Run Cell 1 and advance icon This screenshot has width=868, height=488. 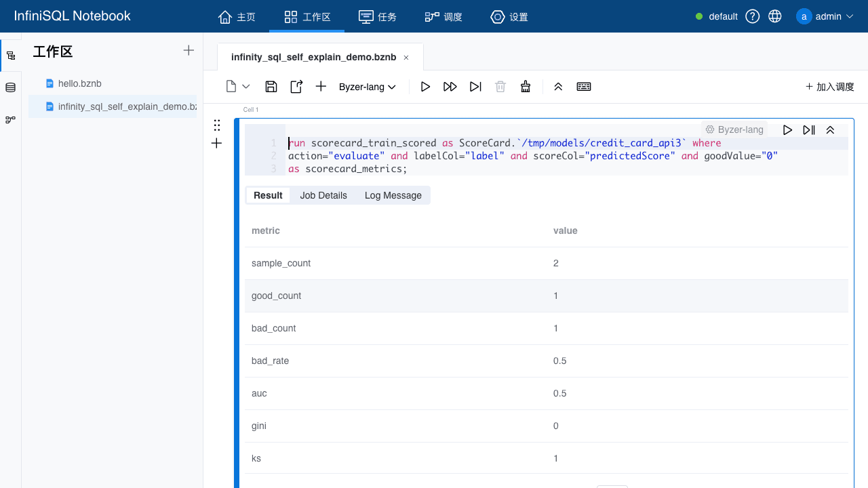pos(809,130)
